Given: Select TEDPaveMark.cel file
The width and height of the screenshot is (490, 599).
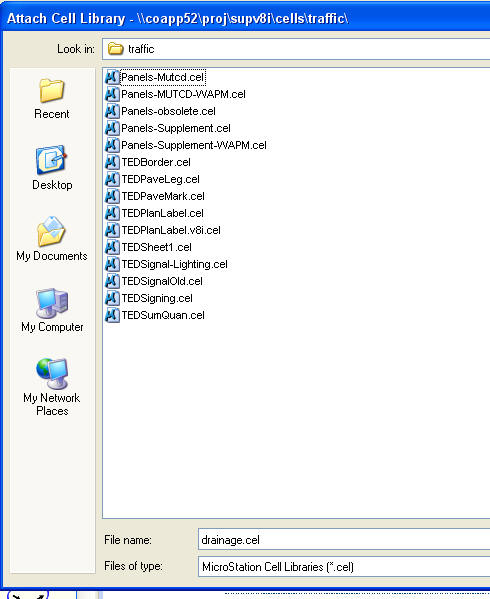Looking at the screenshot, I should click(163, 196).
